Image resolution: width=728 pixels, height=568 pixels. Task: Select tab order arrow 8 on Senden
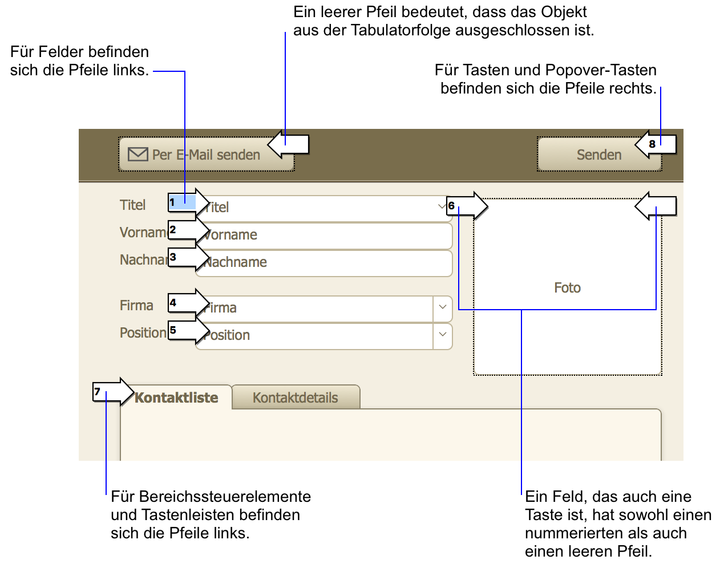click(656, 144)
